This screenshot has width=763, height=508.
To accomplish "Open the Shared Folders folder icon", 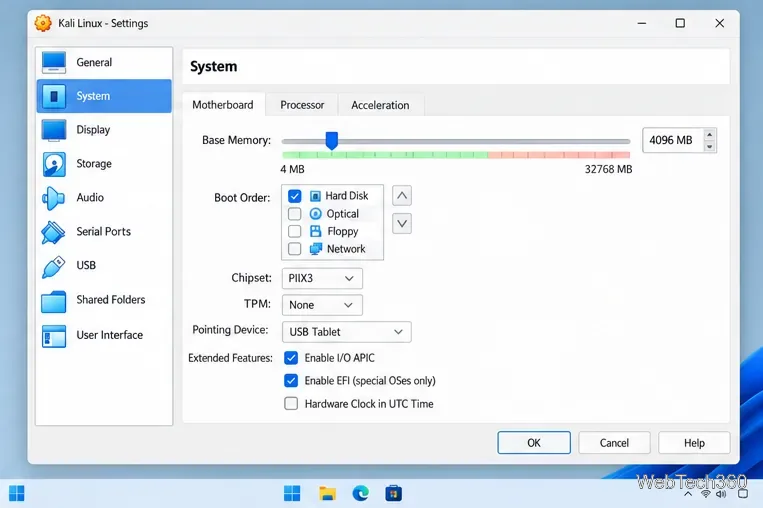I will [54, 301].
